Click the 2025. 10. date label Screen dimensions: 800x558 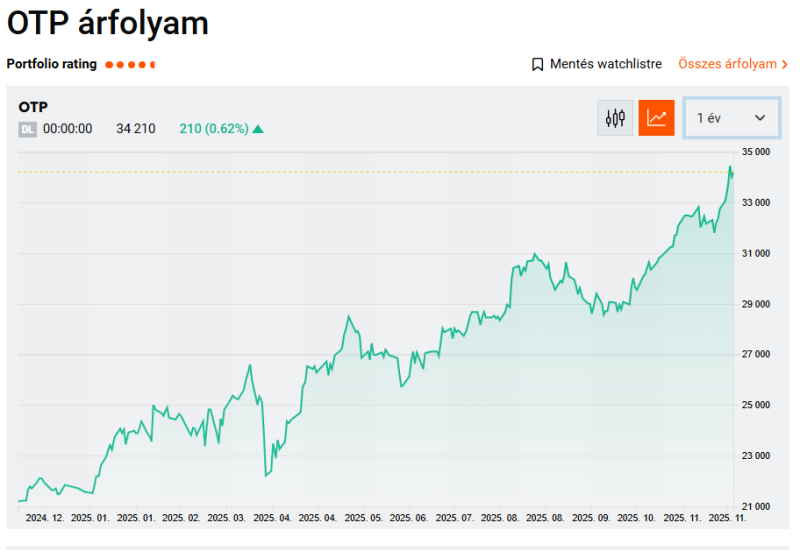coord(636,518)
